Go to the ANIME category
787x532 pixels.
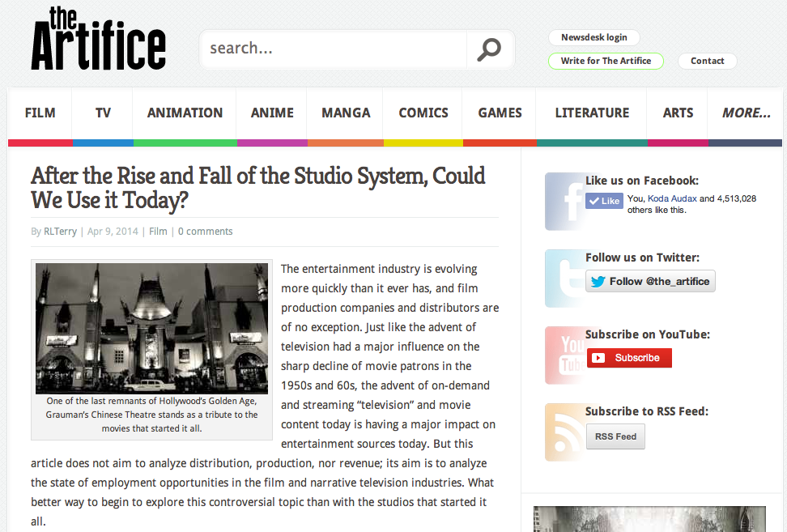(x=272, y=113)
